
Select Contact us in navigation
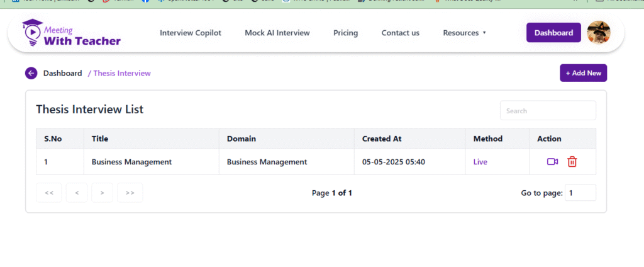point(400,33)
